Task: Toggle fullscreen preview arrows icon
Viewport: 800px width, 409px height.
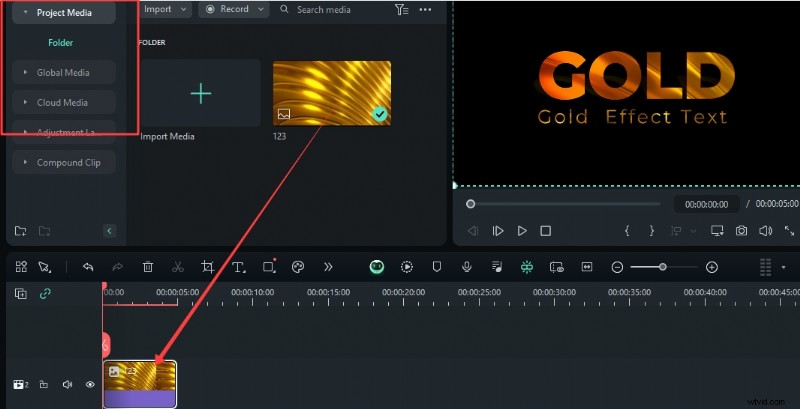Action: coord(789,231)
